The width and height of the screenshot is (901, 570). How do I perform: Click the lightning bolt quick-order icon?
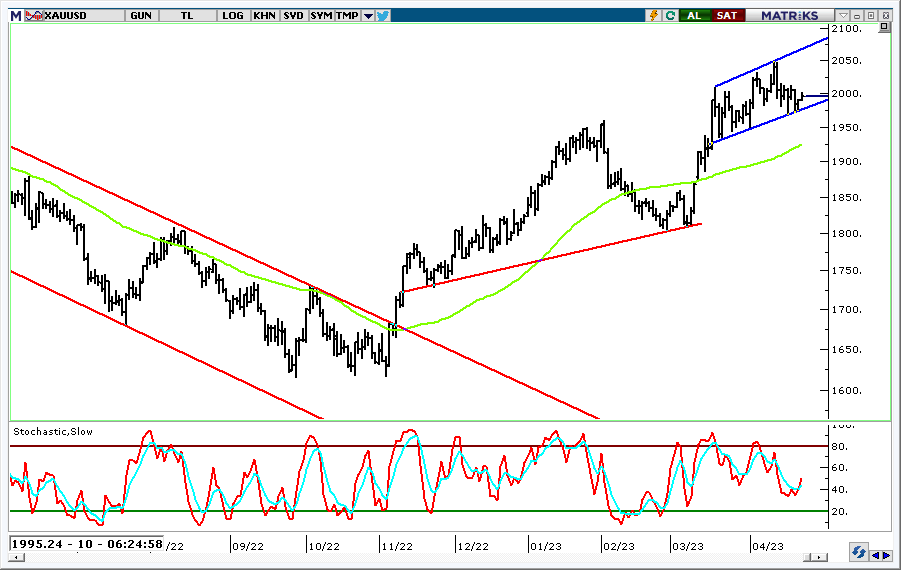[654, 15]
